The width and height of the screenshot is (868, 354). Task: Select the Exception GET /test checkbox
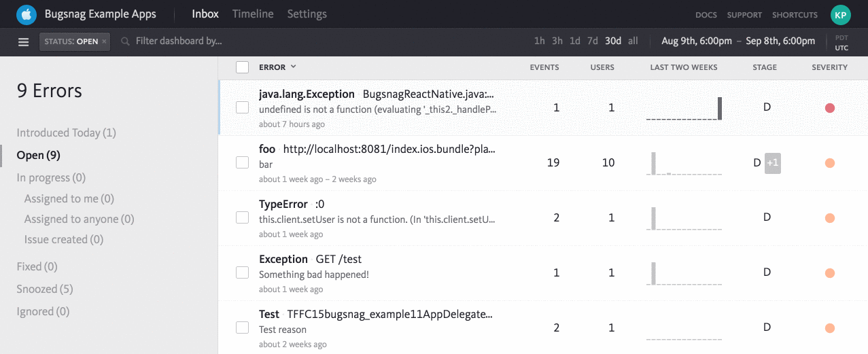coord(242,272)
